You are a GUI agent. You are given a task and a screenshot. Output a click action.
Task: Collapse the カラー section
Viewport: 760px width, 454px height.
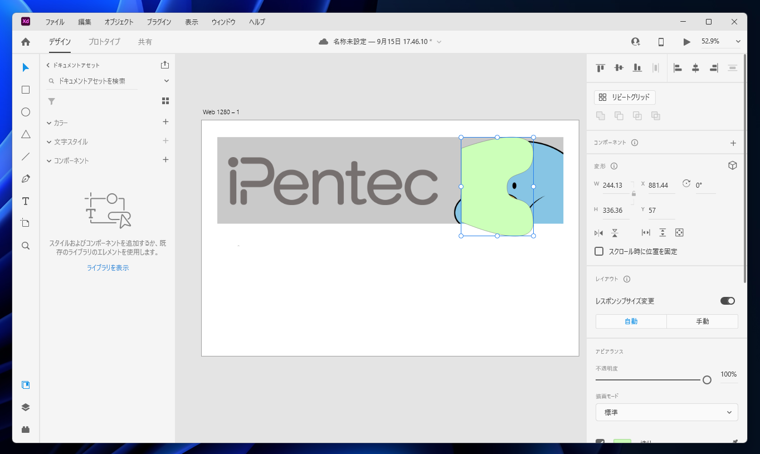(49, 123)
